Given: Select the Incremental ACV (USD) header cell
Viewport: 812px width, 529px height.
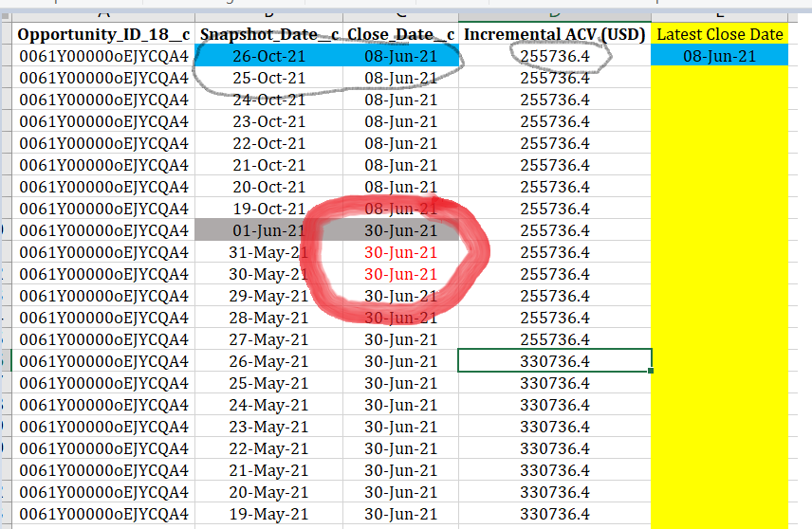Looking at the screenshot, I should click(x=555, y=34).
